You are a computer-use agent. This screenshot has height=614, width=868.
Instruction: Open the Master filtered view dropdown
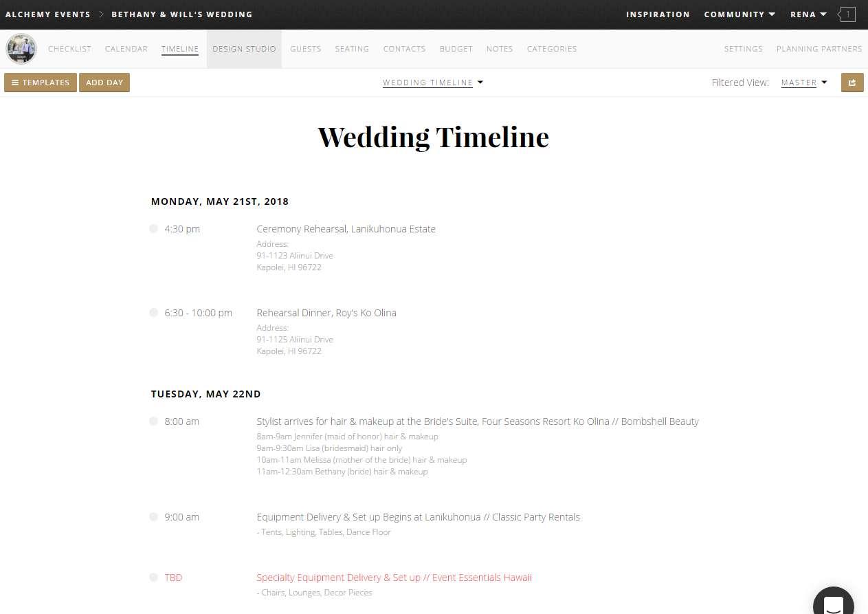(804, 83)
